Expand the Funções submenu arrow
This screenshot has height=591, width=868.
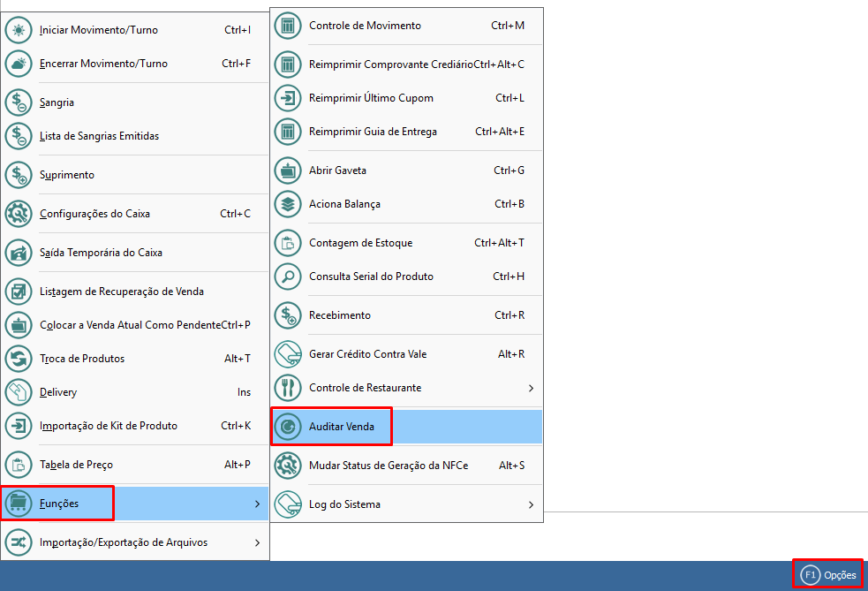[257, 504]
